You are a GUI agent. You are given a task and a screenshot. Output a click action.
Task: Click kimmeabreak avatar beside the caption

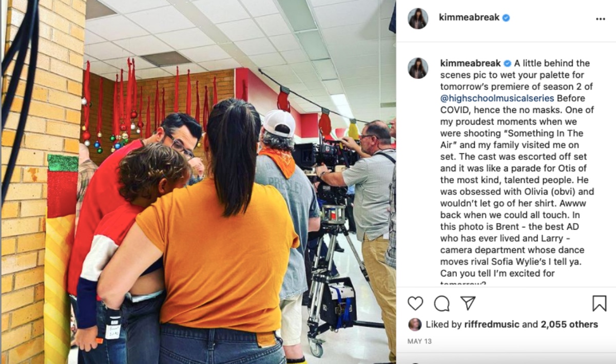pyautogui.click(x=418, y=68)
